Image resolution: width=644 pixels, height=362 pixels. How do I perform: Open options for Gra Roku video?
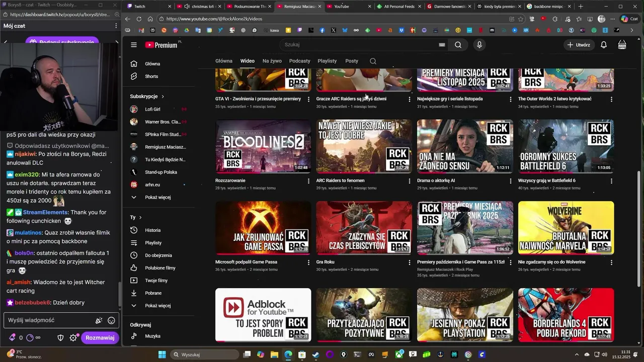pos(409,262)
